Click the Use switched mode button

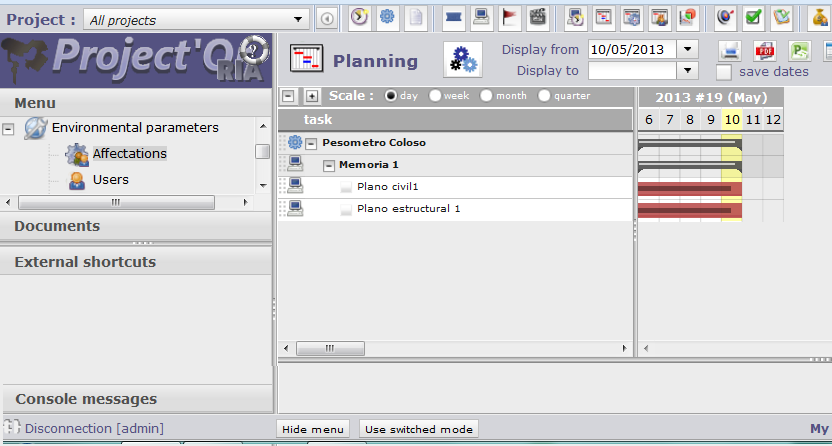[418, 429]
